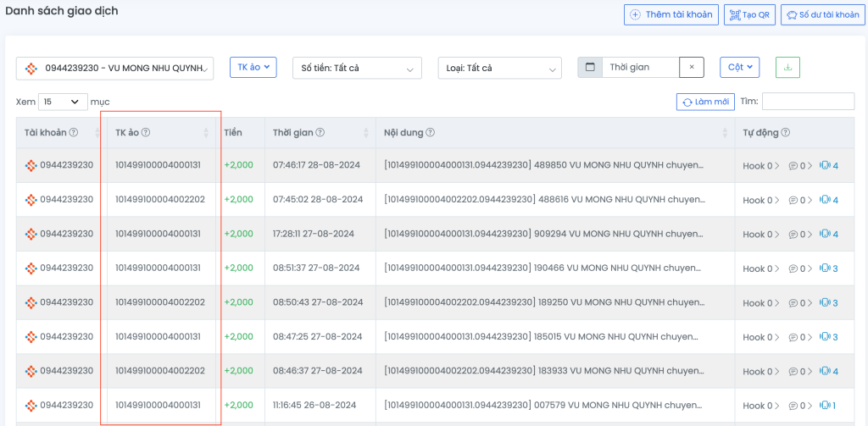
Task: Click phone notification icon in first transaction row
Action: point(824,166)
